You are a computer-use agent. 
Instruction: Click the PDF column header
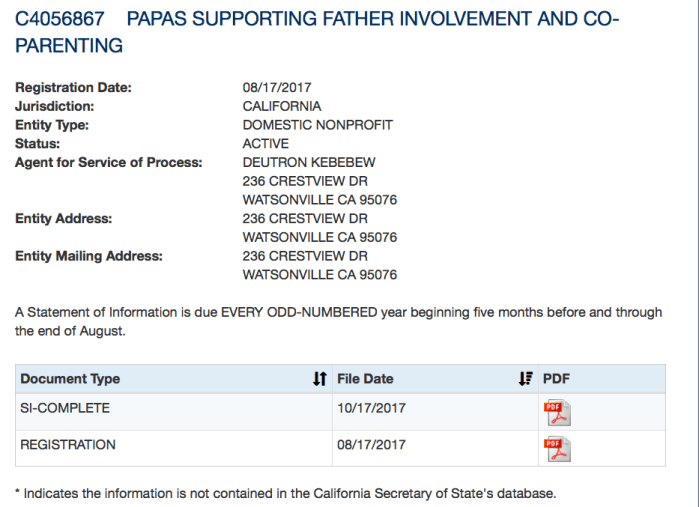[x=556, y=379]
